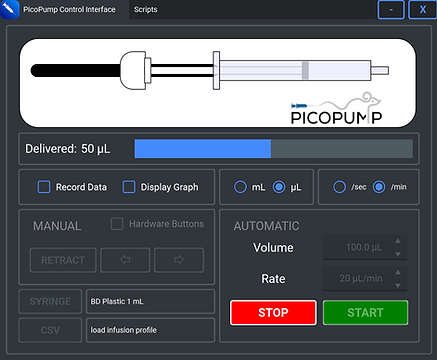
Task: Minimize the window with the dash button
Action: coord(391,9)
